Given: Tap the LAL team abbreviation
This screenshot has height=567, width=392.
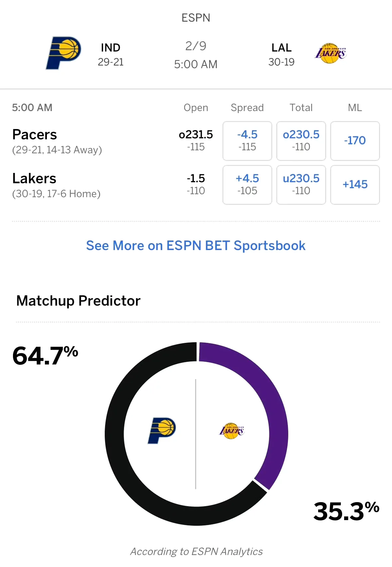Looking at the screenshot, I should point(281,48).
